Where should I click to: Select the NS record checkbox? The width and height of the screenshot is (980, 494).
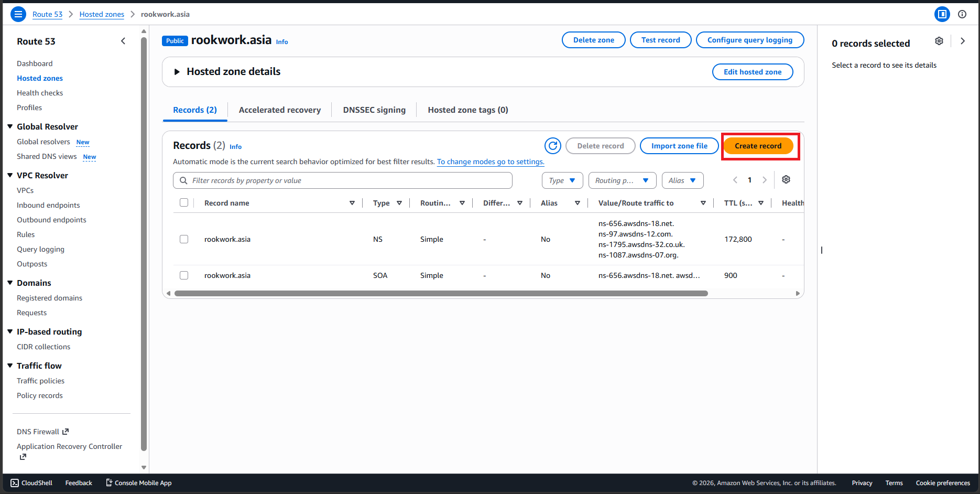[184, 239]
